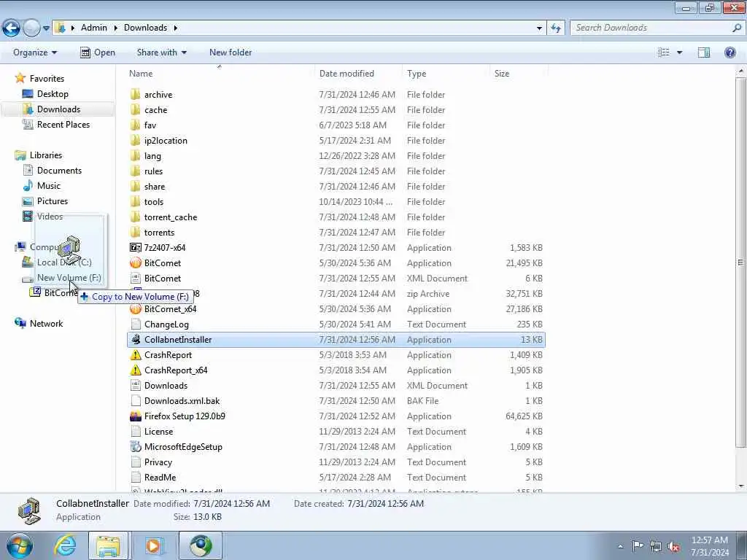Open Downloads in the Favorites list
The image size is (747, 560).
click(58, 109)
